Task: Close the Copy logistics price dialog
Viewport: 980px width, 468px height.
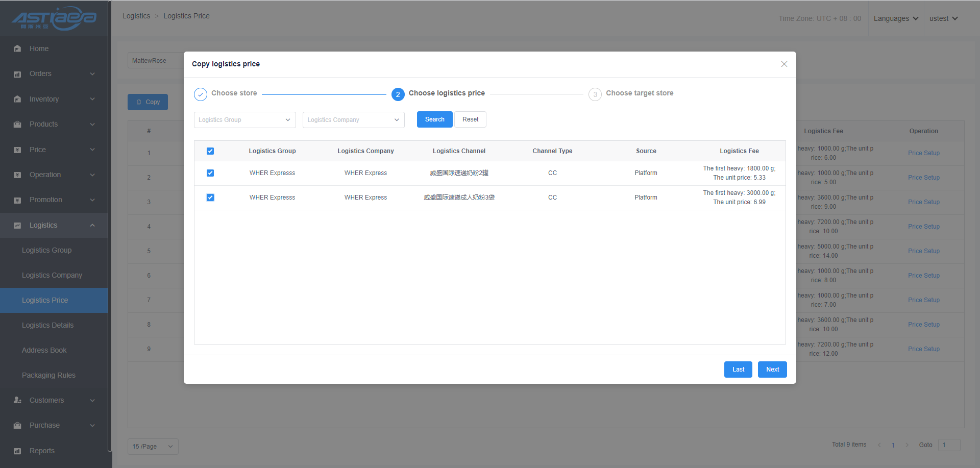Action: [784, 64]
